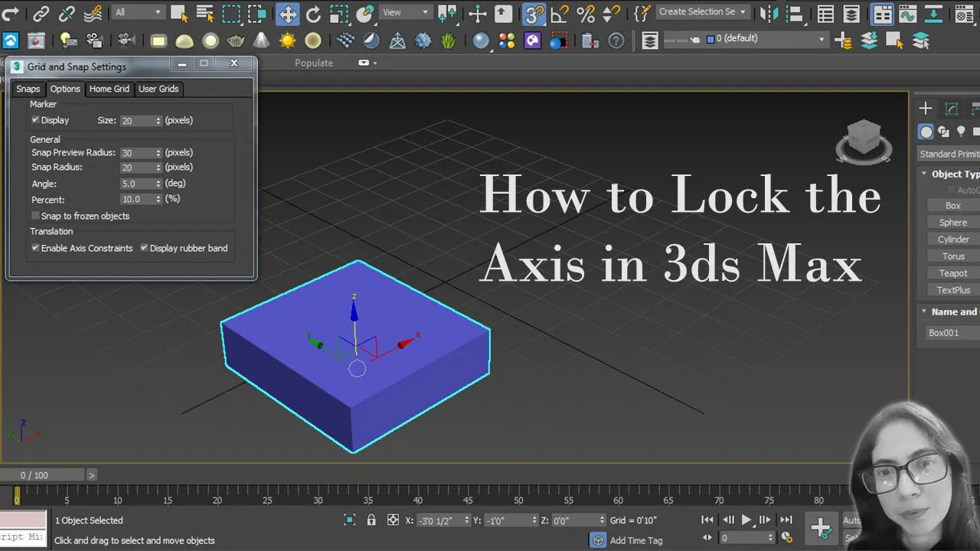Click the time slider 0 / 100
Viewport: 980px width, 551px height.
point(42,475)
